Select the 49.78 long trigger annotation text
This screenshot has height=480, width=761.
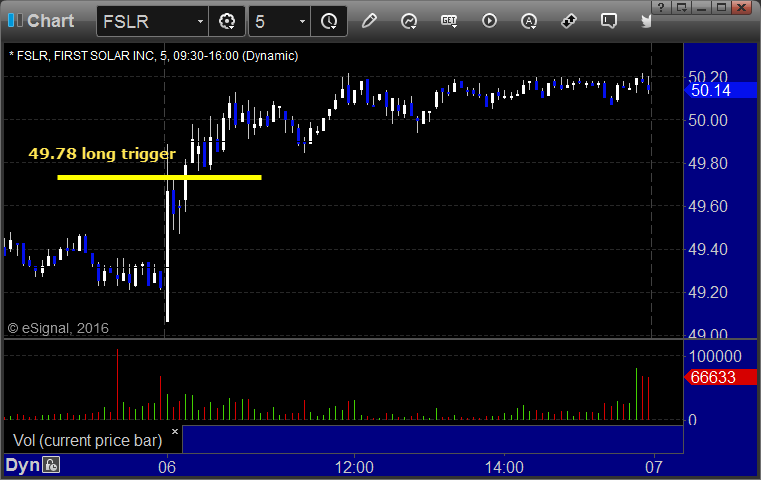tap(102, 153)
